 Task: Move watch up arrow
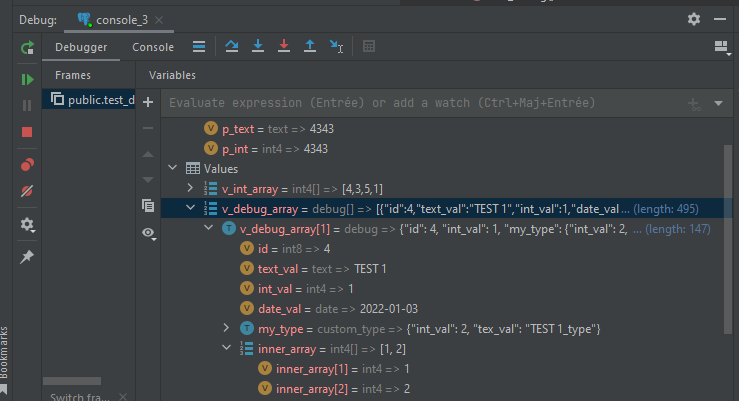[148, 155]
